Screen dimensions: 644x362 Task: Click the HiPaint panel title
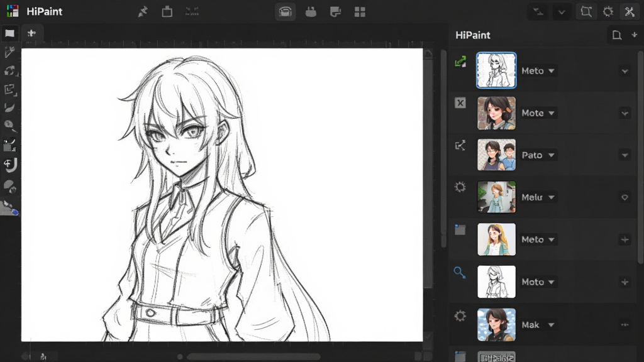(473, 35)
